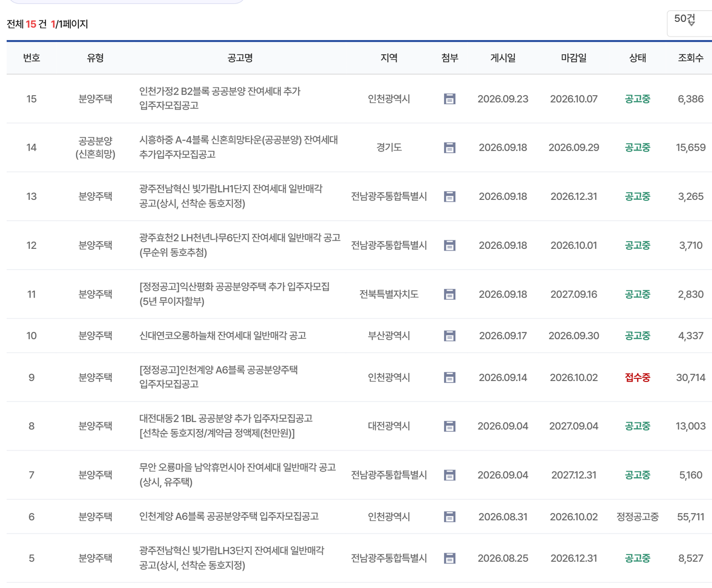This screenshot has height=588, width=712.
Task: Open the 대전대동2 1BL 공공분양 notice
Action: point(226,426)
